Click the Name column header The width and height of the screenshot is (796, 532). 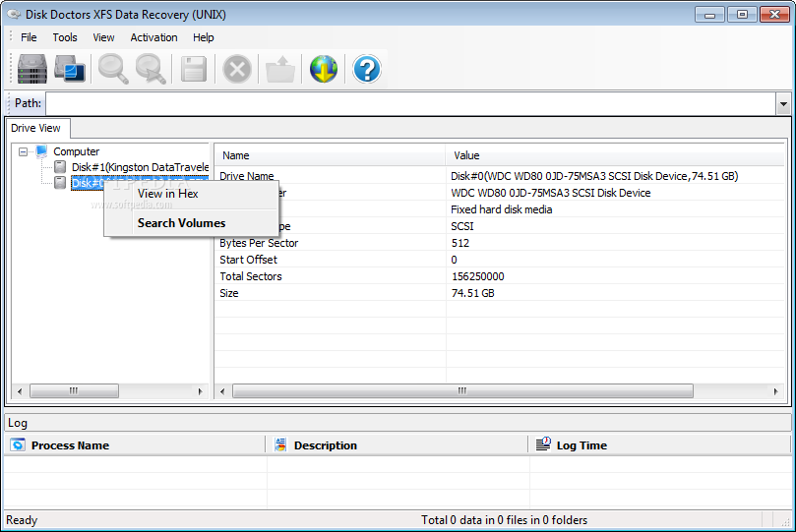click(x=330, y=155)
